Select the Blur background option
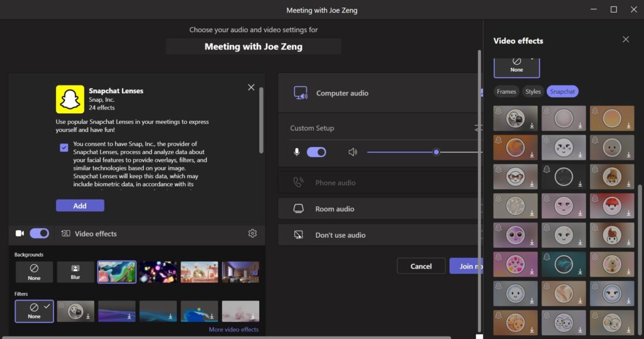The width and height of the screenshot is (644, 339). [x=75, y=272]
